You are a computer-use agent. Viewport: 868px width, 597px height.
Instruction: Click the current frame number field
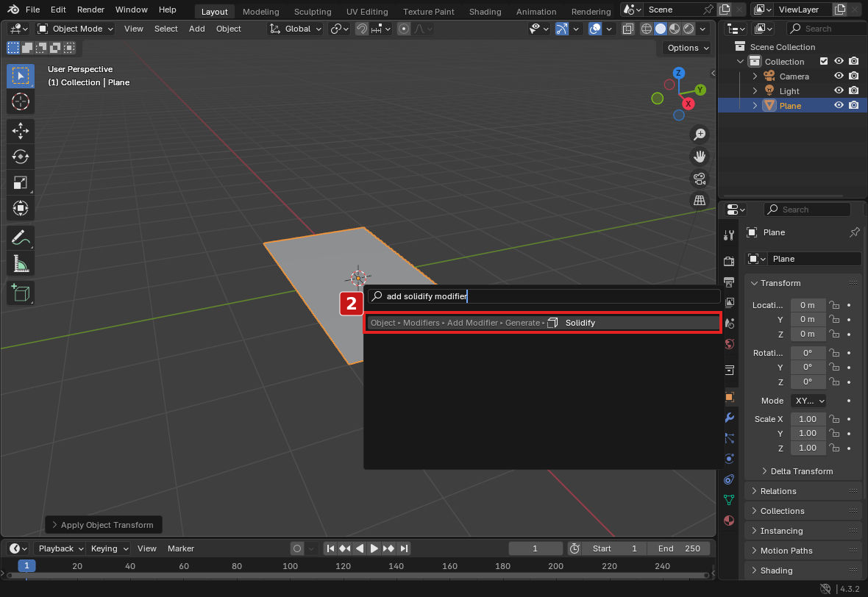536,549
